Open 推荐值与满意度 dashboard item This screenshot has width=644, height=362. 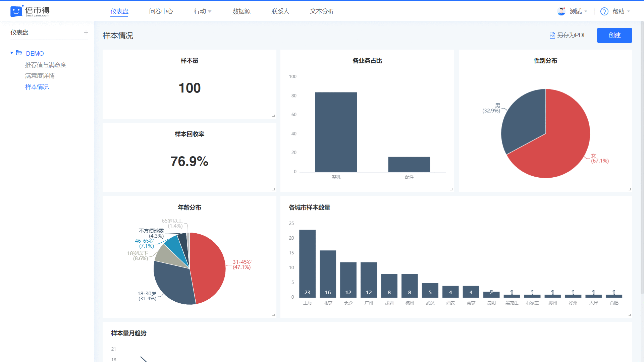46,65
